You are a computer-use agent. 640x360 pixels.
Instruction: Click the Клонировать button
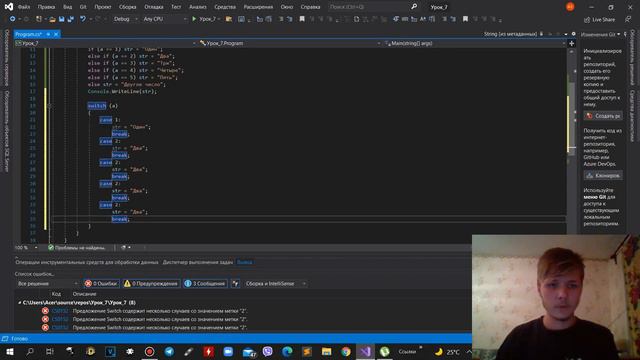coord(603,176)
